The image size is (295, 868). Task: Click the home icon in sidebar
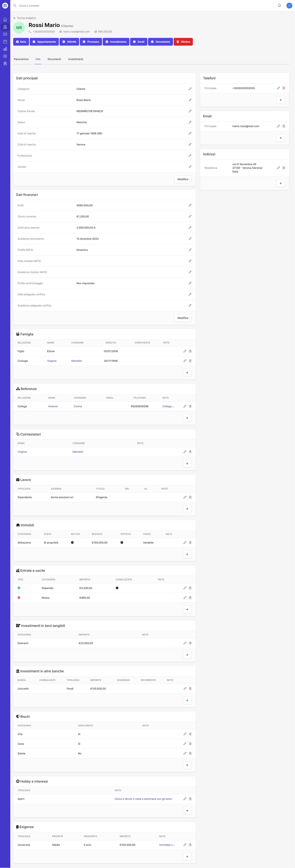coord(5,20)
